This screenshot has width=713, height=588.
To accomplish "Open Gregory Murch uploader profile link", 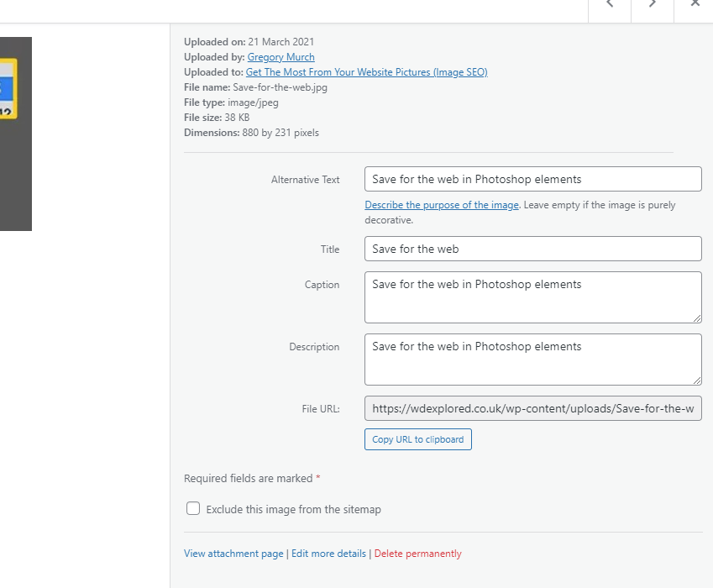I will pyautogui.click(x=281, y=57).
